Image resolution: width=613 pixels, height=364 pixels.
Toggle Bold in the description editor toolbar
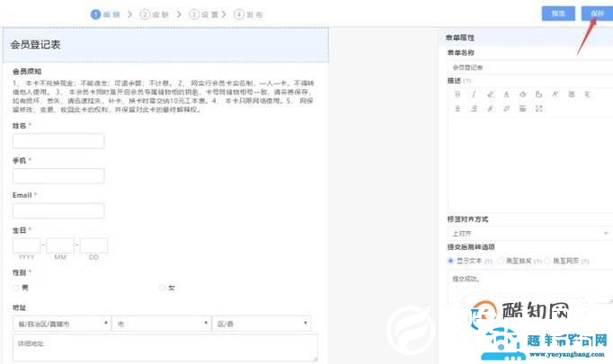pos(458,94)
